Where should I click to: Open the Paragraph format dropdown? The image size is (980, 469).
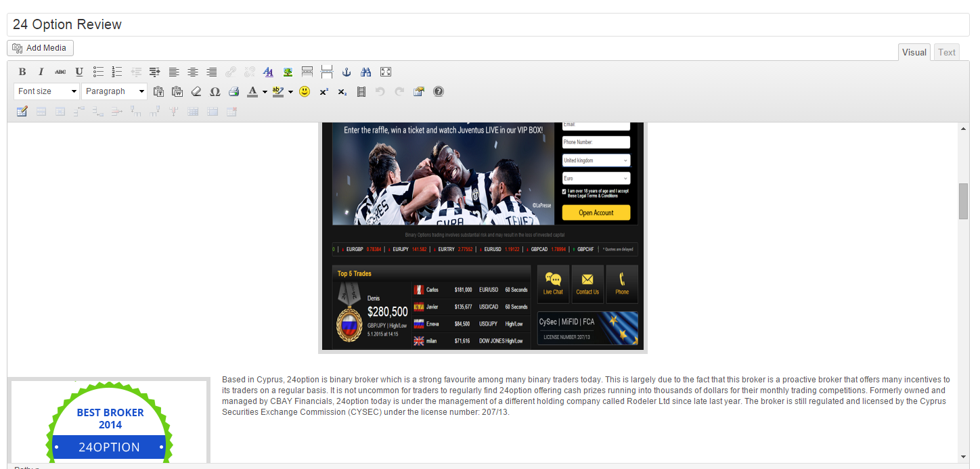(x=114, y=91)
